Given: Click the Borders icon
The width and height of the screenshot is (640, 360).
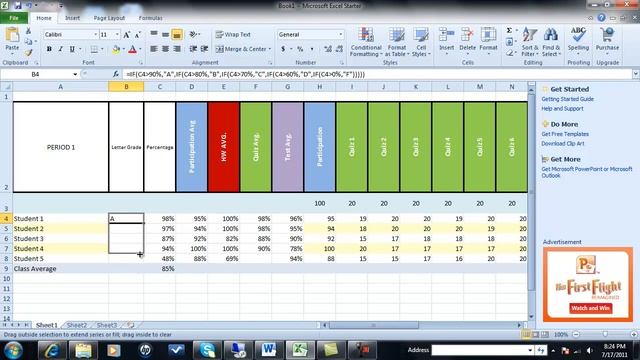Looking at the screenshot, I should pos(94,49).
